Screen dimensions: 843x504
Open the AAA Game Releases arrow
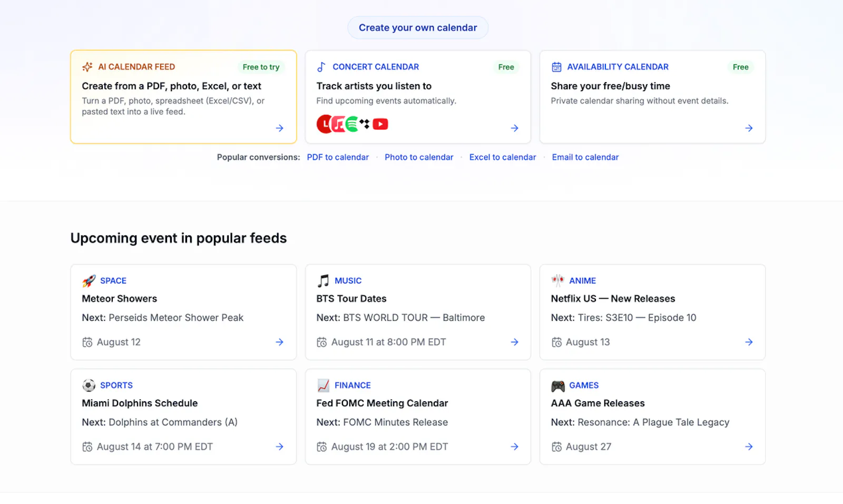click(x=749, y=447)
